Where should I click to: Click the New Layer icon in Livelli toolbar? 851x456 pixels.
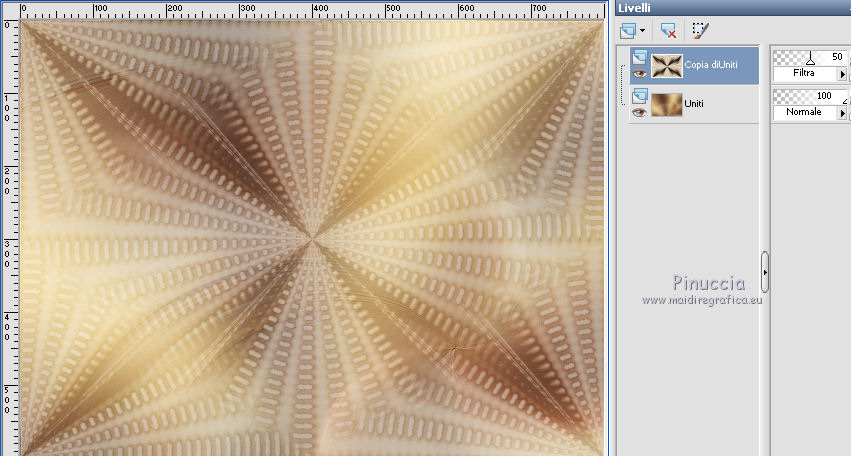pos(628,30)
